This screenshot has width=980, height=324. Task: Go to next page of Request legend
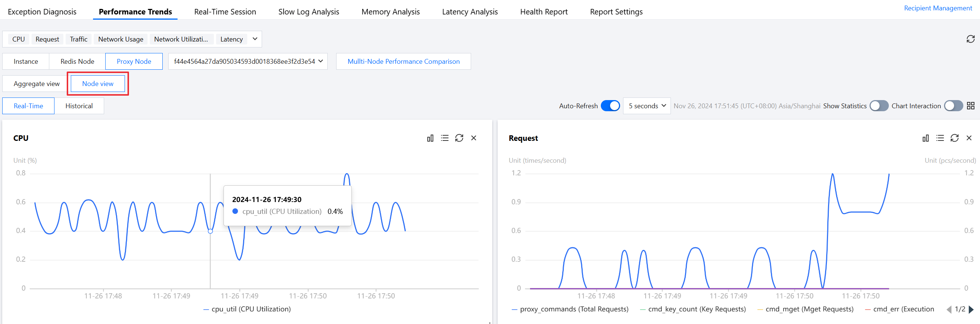971,309
